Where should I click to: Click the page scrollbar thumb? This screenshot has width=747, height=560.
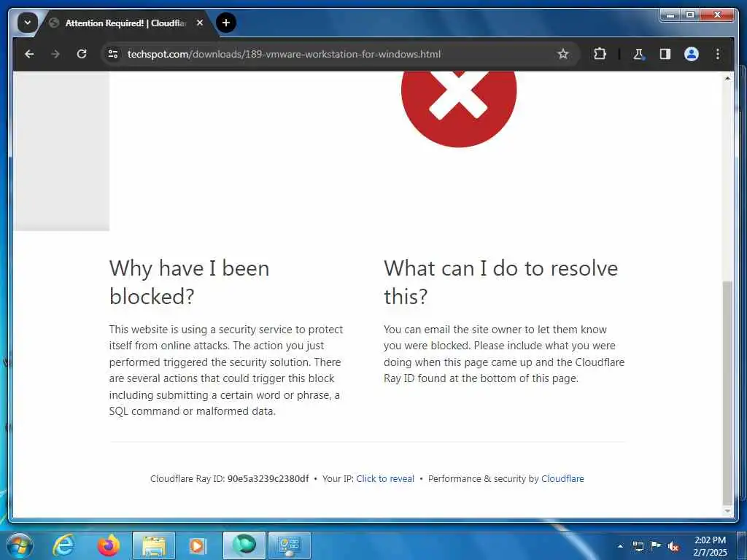[x=727, y=393]
